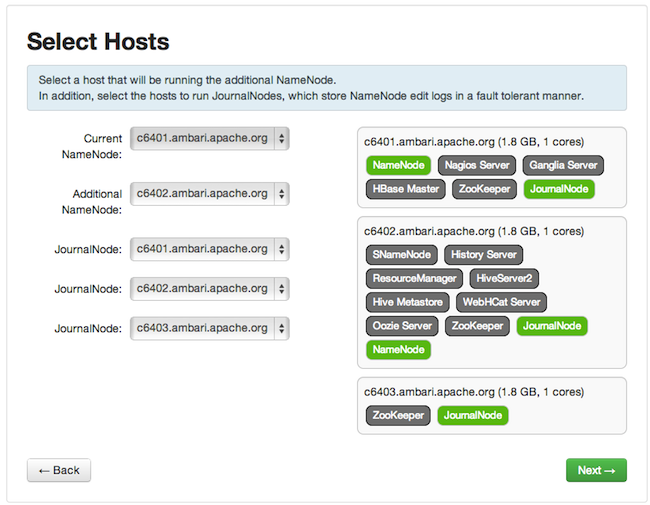
Task: Go back using the Back button
Action: pos(59,470)
